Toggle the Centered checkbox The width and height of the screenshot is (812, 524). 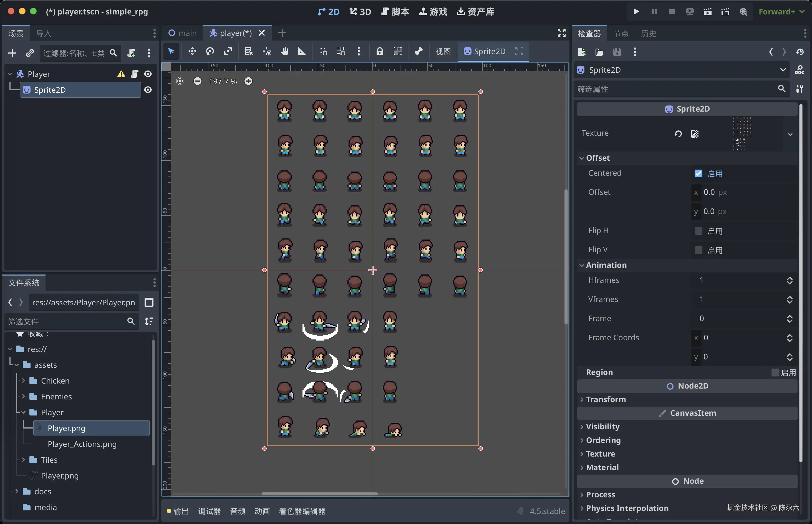click(698, 173)
